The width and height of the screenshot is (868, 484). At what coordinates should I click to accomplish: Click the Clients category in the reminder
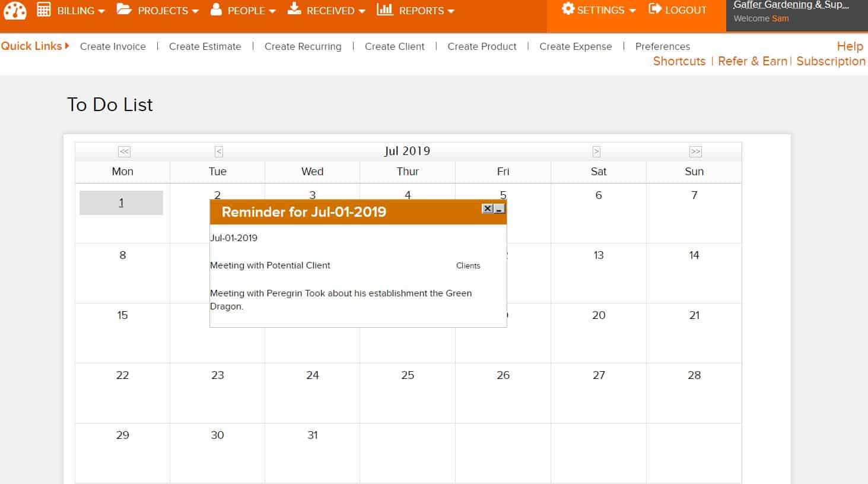468,265
